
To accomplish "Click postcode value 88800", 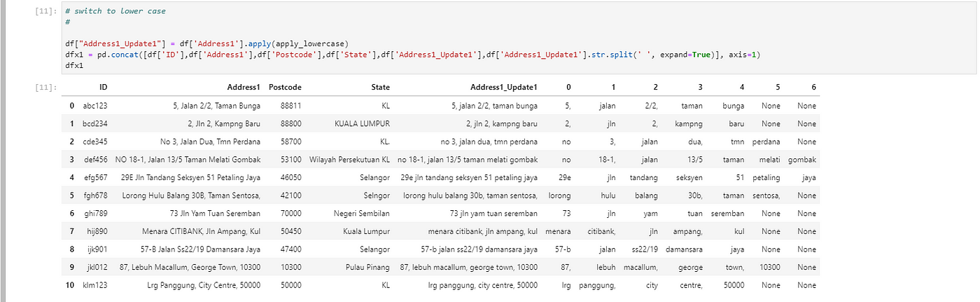I will (x=290, y=124).
